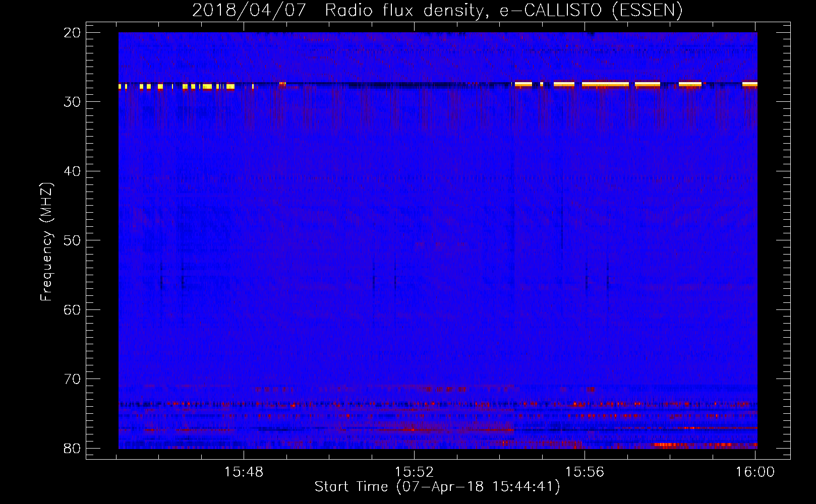This screenshot has width=816, height=504.
Task: Click the '80' frequency tick label
Action: [72, 448]
